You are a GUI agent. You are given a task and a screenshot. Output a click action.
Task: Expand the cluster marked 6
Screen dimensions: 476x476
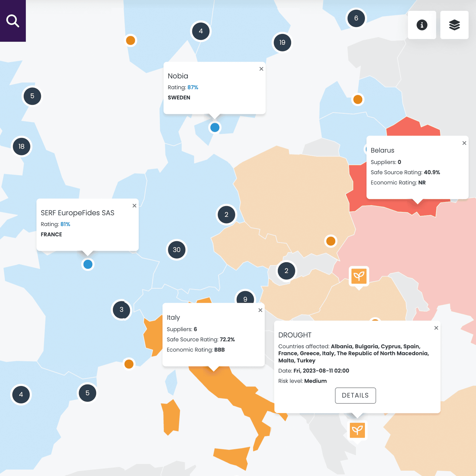point(356,18)
